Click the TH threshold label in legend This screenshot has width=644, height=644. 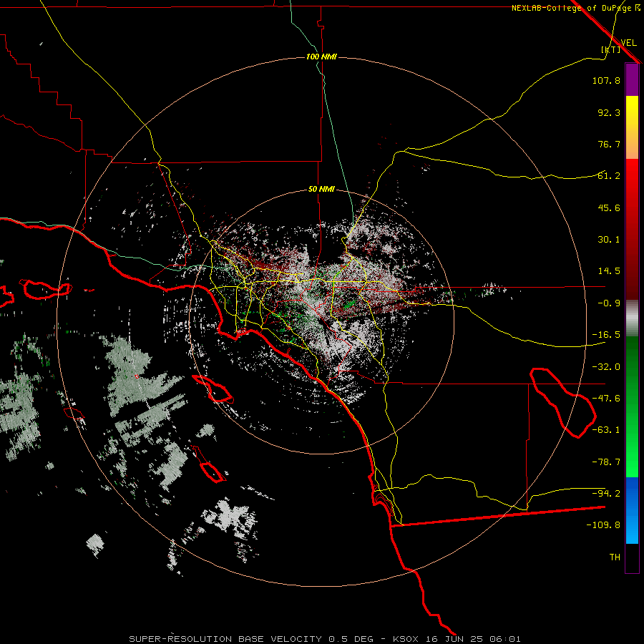(615, 557)
